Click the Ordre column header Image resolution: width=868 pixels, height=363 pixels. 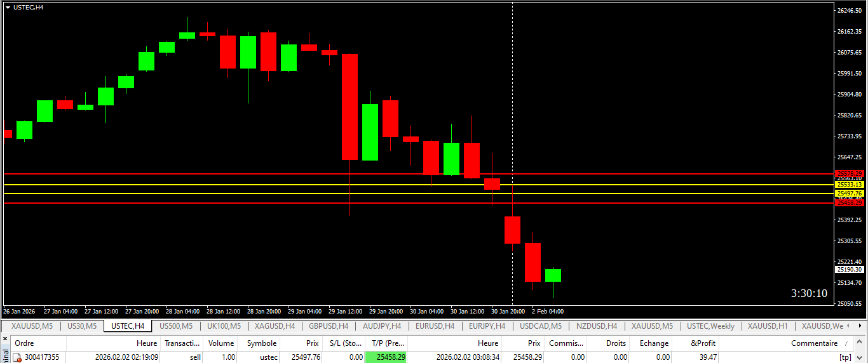click(x=24, y=343)
